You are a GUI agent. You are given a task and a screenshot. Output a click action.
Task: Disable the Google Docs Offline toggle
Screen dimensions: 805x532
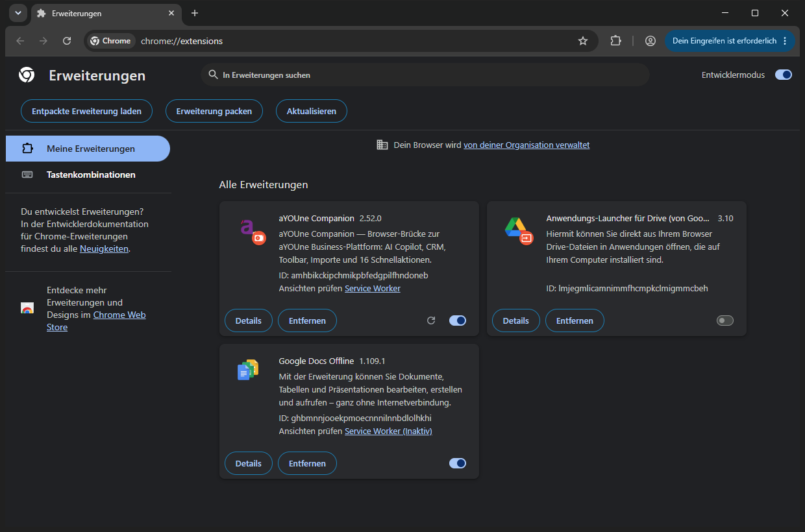pyautogui.click(x=458, y=463)
